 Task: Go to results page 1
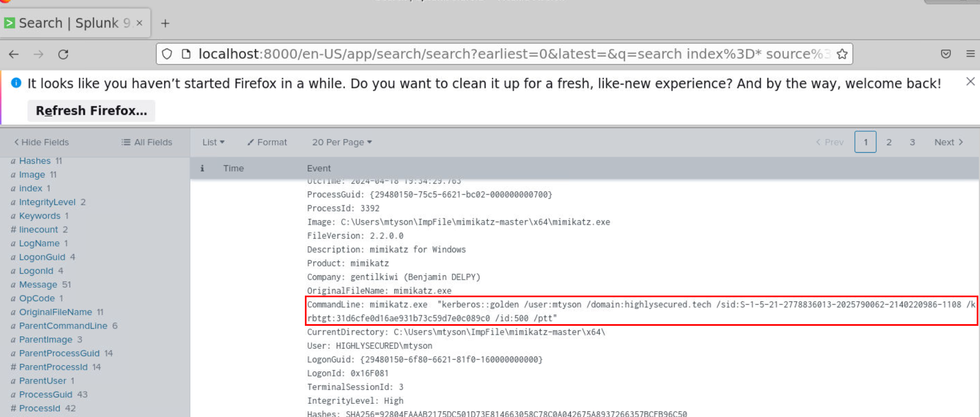tap(865, 142)
